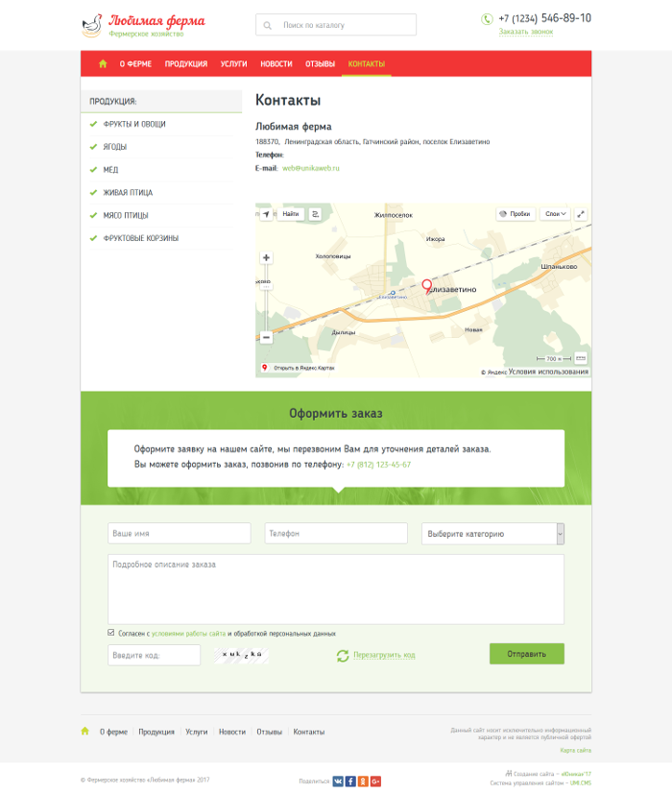Zoom in the map with the plus button
Viewport: 672px width, 794px height.
pos(266,257)
